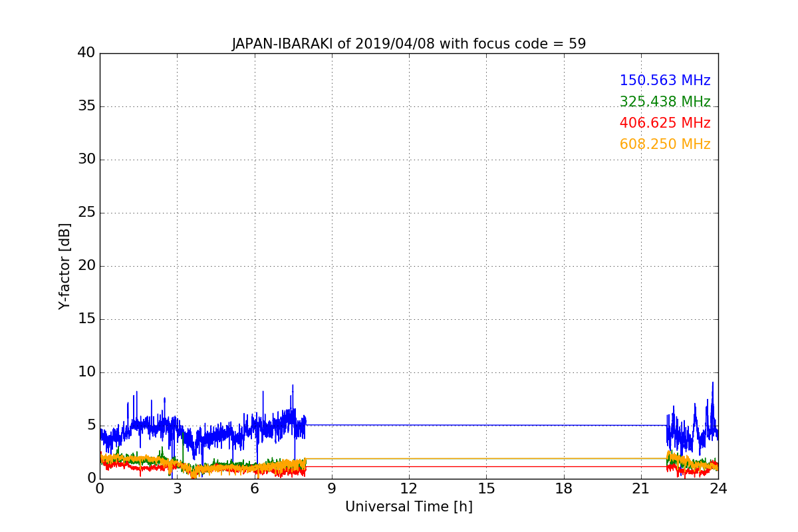Click the x-axis tick label '21'
This screenshot has height=532, width=798.
tap(641, 488)
